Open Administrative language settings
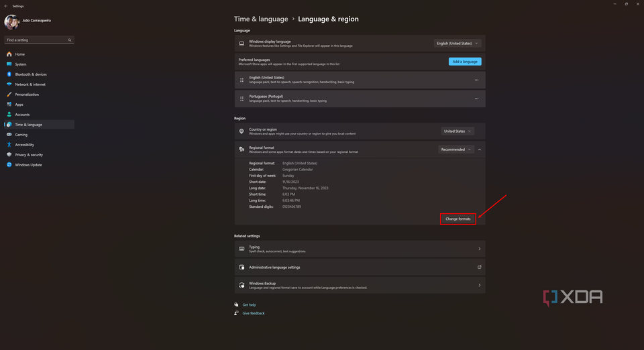644x350 pixels. tap(360, 267)
